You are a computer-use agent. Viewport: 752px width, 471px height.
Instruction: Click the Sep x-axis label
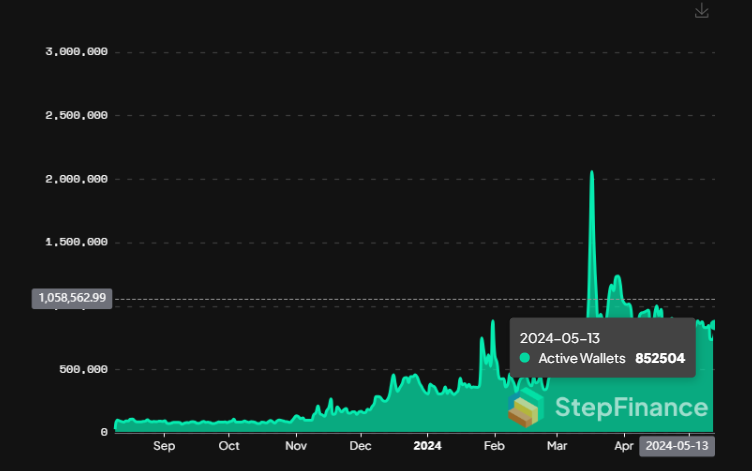pyautogui.click(x=164, y=446)
